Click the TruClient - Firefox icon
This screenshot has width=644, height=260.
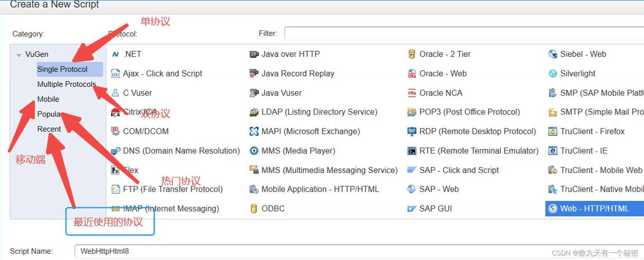[553, 131]
